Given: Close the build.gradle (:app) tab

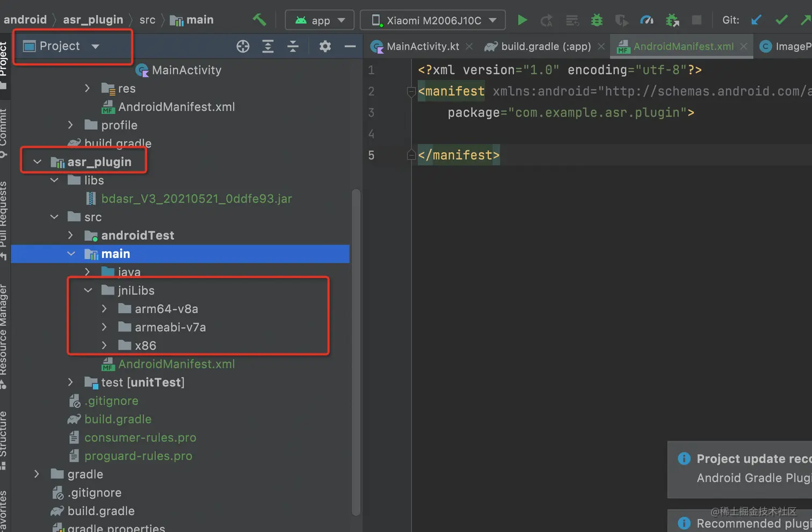Looking at the screenshot, I should [601, 47].
